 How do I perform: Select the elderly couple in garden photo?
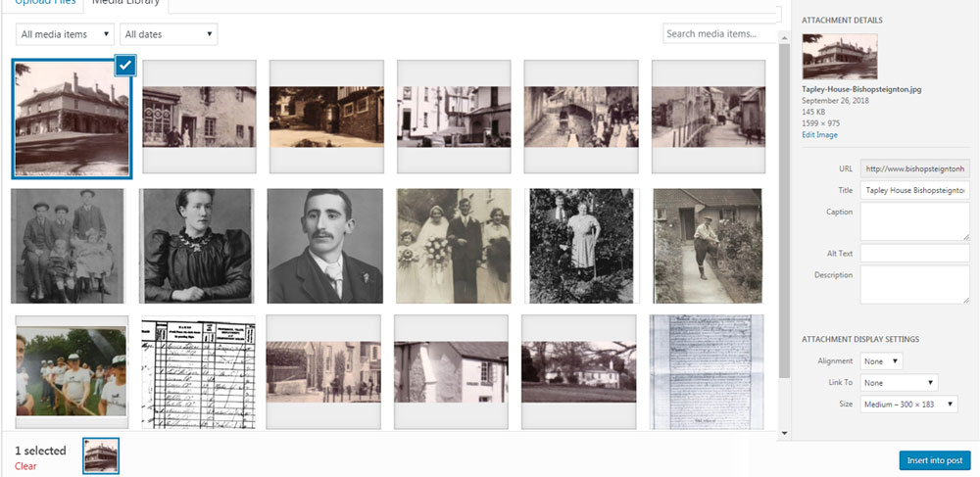[x=582, y=246]
